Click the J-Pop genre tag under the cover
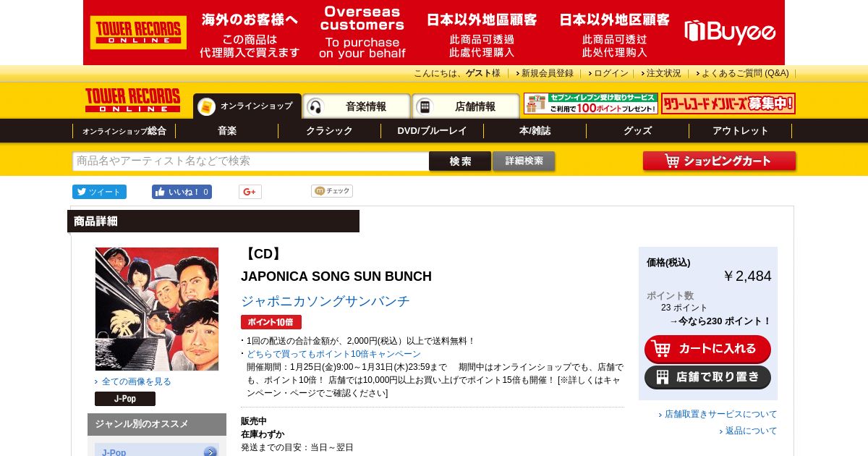 coord(125,399)
